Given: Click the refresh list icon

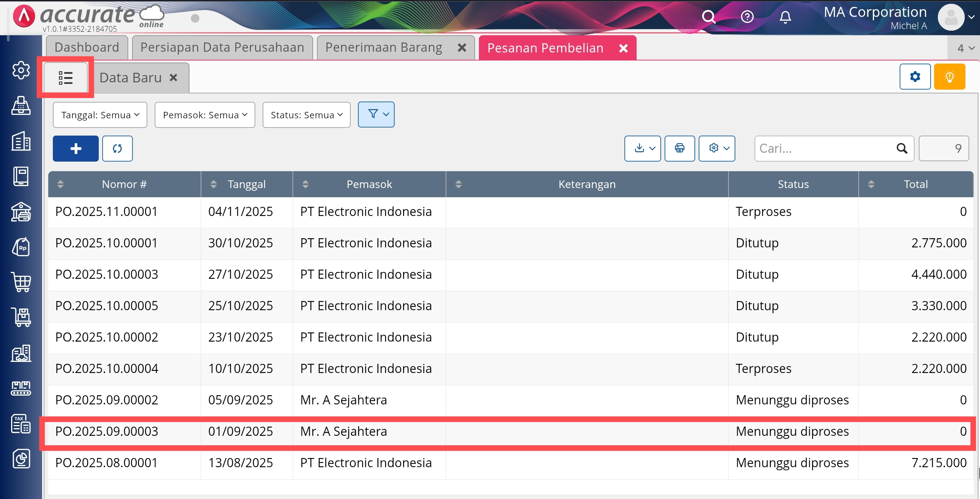Looking at the screenshot, I should [x=117, y=149].
